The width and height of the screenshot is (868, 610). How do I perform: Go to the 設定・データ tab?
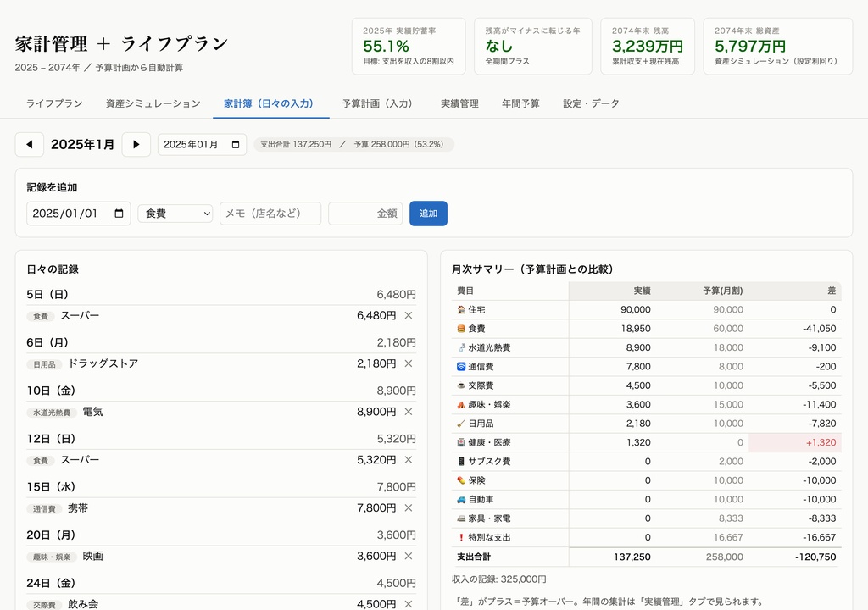[591, 103]
